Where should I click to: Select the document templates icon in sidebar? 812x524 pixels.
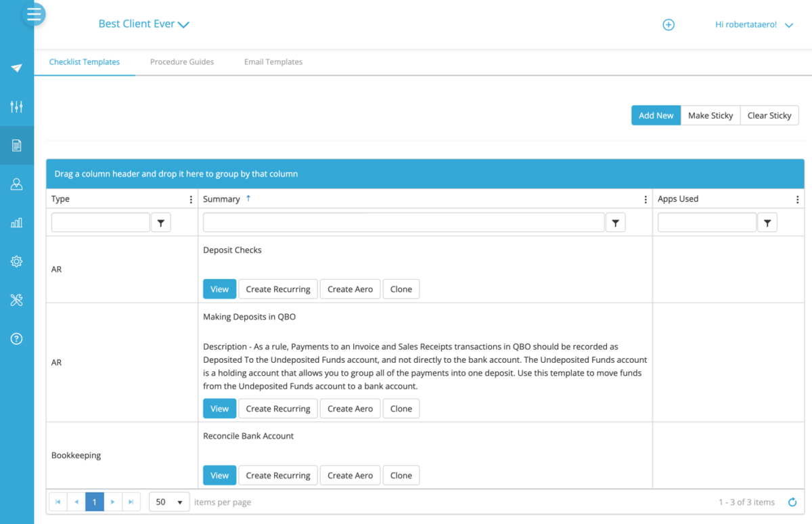(x=16, y=145)
